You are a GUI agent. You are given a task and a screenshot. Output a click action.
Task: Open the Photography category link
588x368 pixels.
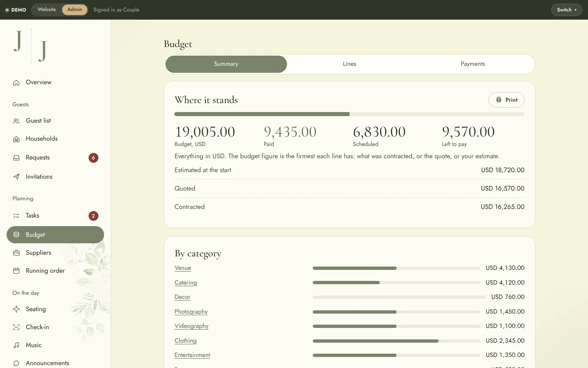click(191, 312)
